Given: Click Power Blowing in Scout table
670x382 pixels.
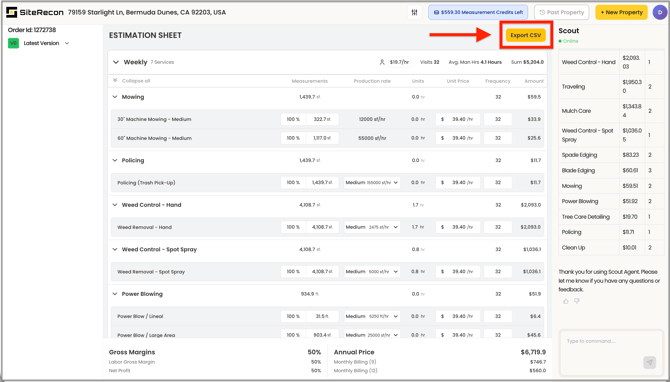Looking at the screenshot, I should tap(579, 201).
